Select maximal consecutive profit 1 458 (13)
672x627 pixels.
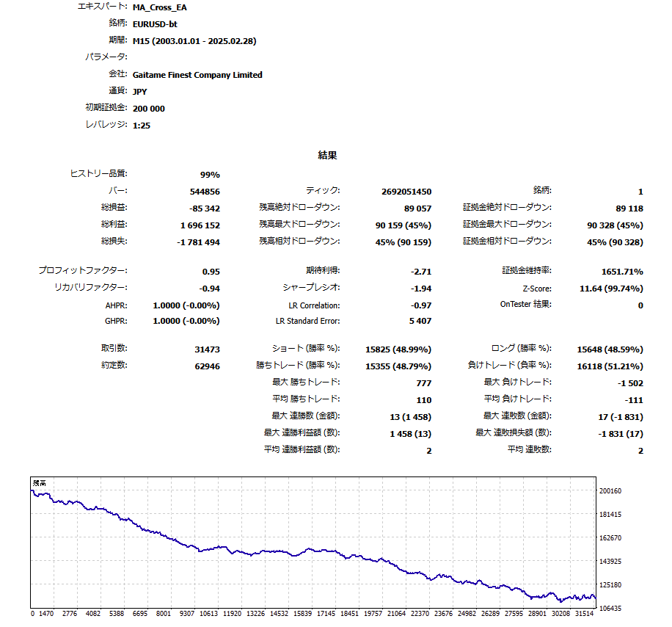click(x=411, y=434)
